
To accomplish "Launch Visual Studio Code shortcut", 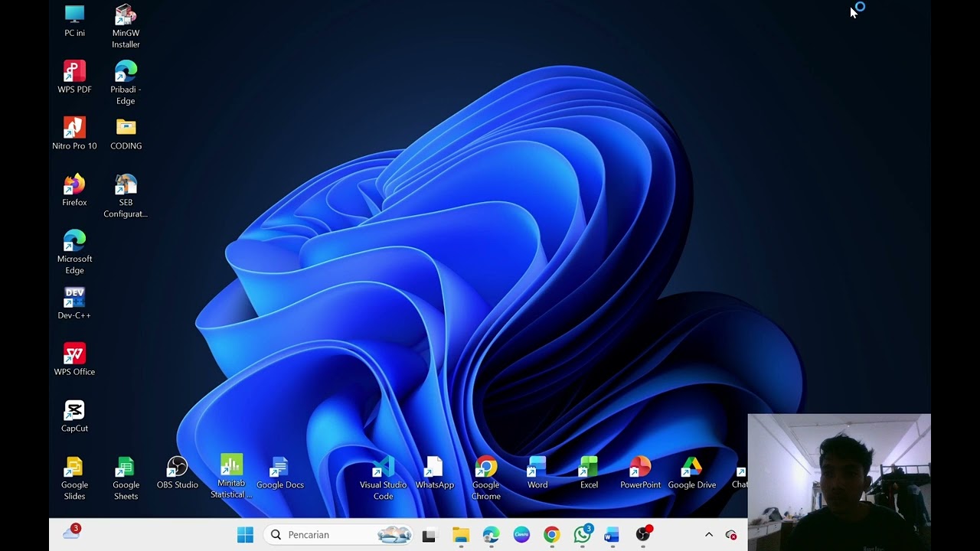I will point(383,478).
